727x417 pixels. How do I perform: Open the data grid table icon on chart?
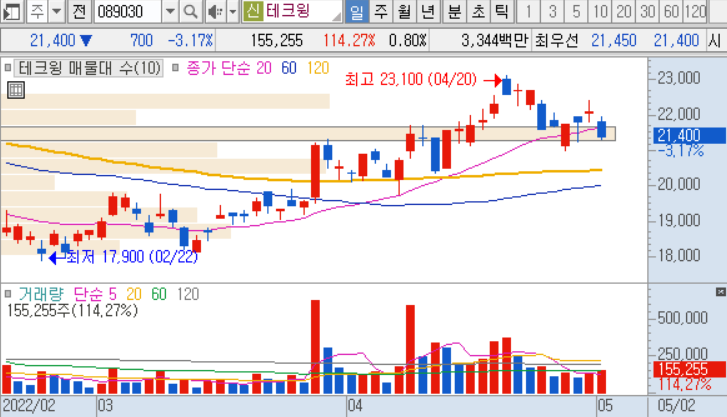pyautogui.click(x=16, y=90)
